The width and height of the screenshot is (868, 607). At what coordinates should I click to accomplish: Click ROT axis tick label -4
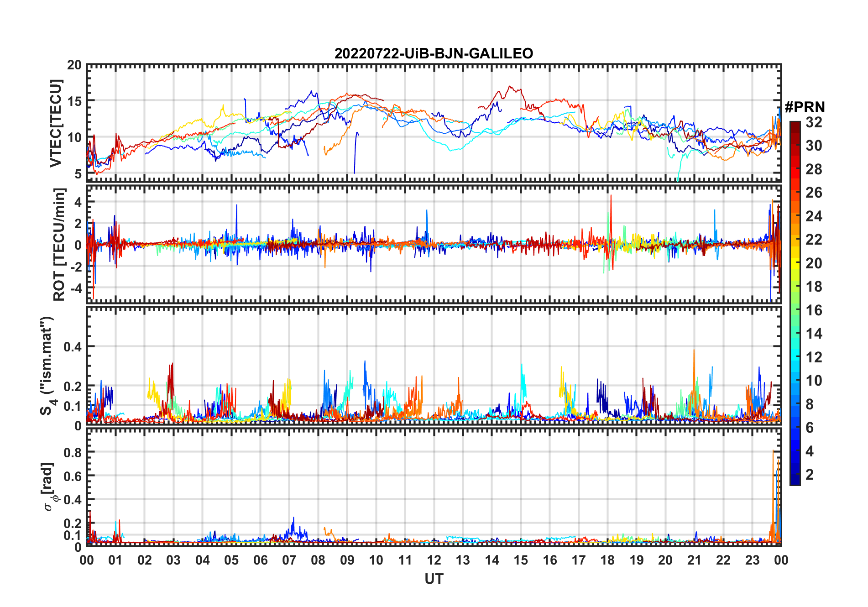[x=76, y=288]
